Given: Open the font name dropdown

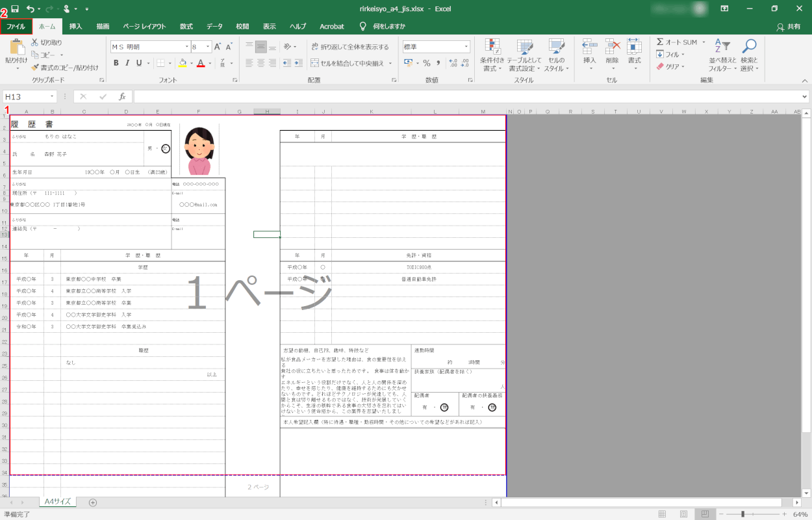Looking at the screenshot, I should coord(184,47).
